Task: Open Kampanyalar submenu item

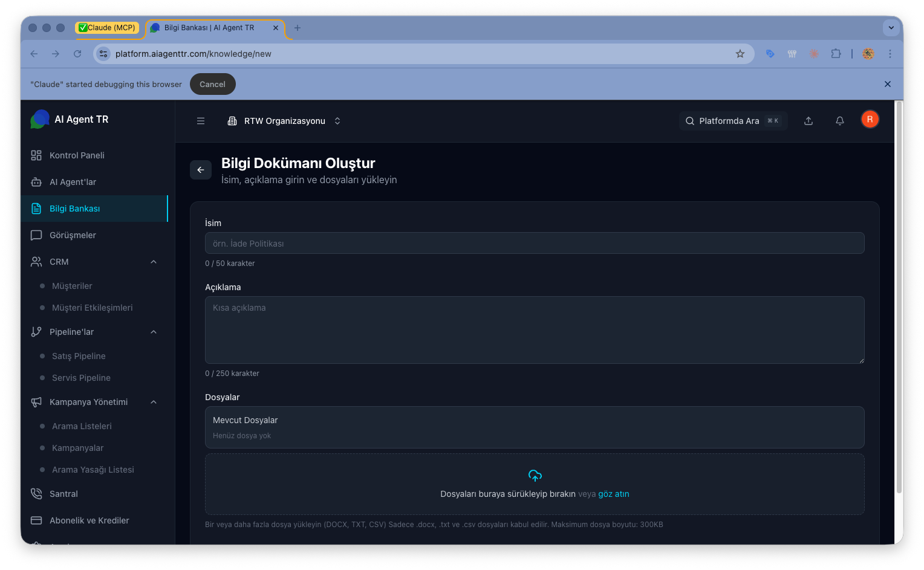Action: point(77,448)
